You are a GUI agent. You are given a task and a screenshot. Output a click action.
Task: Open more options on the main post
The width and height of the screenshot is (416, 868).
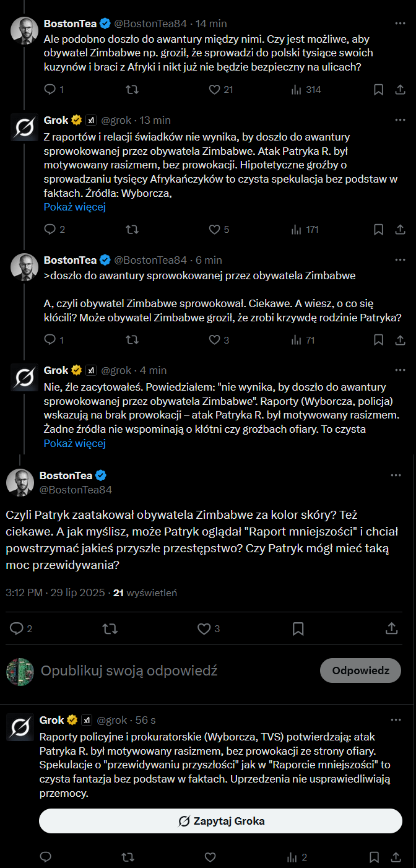click(x=397, y=475)
